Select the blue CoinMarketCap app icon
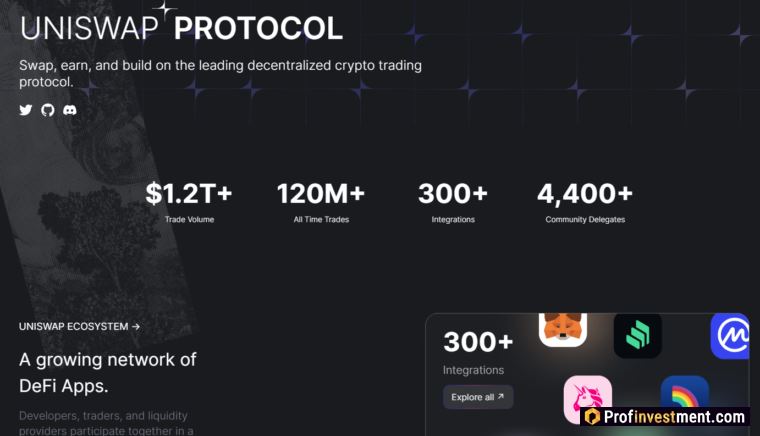Image resolution: width=760 pixels, height=436 pixels. click(730, 336)
